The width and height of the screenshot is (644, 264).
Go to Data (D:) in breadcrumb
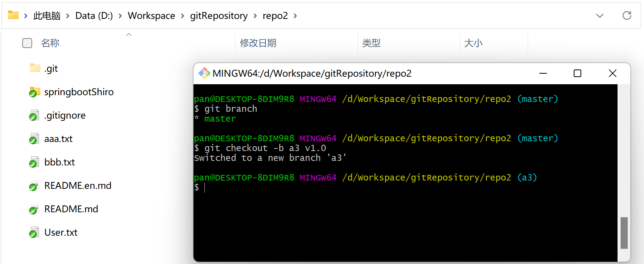tap(94, 15)
